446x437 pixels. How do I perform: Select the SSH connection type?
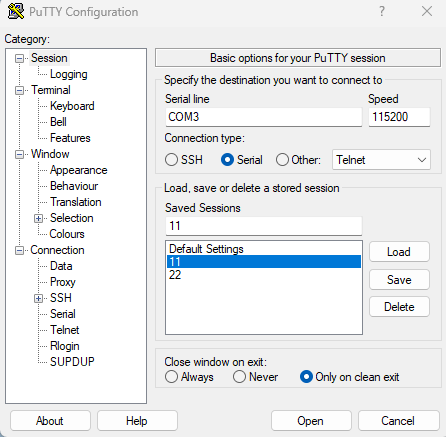click(x=171, y=160)
